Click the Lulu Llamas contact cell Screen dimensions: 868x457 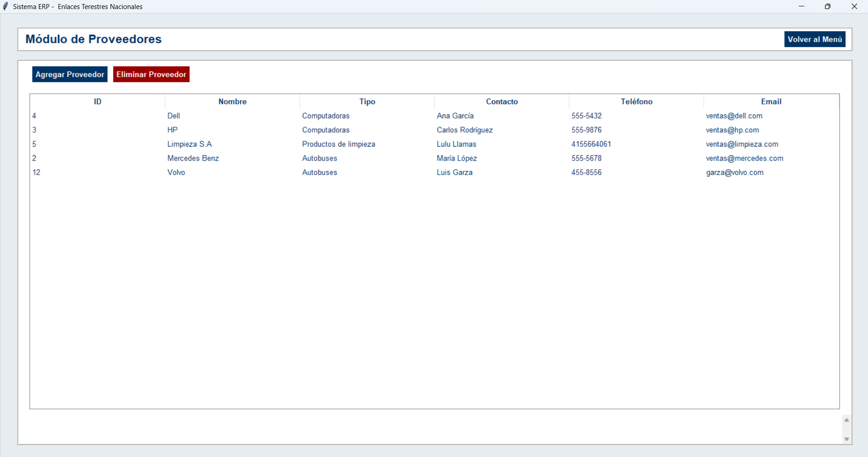[457, 144]
